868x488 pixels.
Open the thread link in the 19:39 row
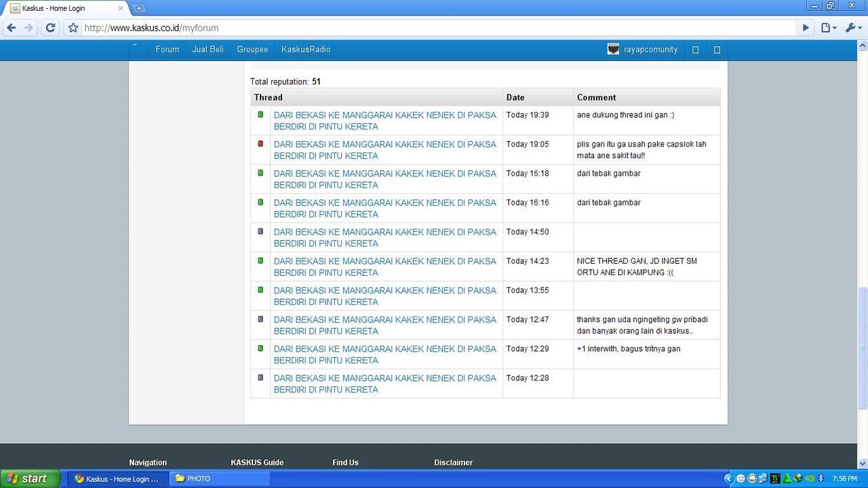(x=384, y=121)
